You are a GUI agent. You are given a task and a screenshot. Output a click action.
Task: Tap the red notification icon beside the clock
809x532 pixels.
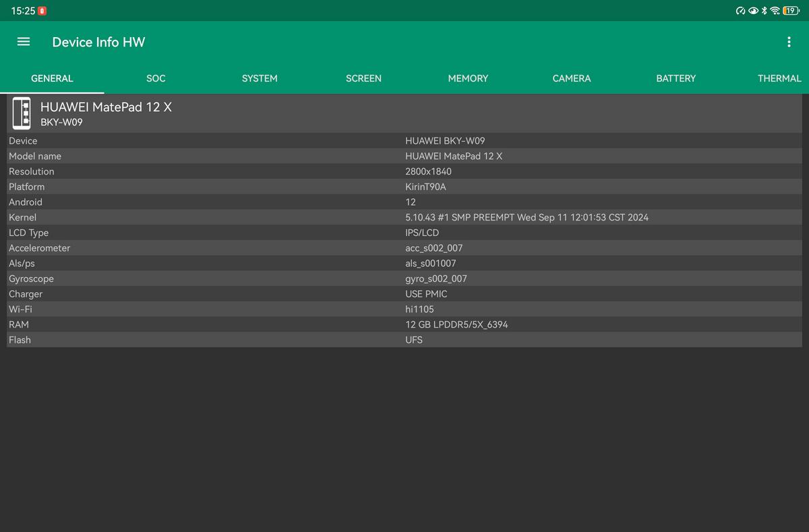[42, 11]
